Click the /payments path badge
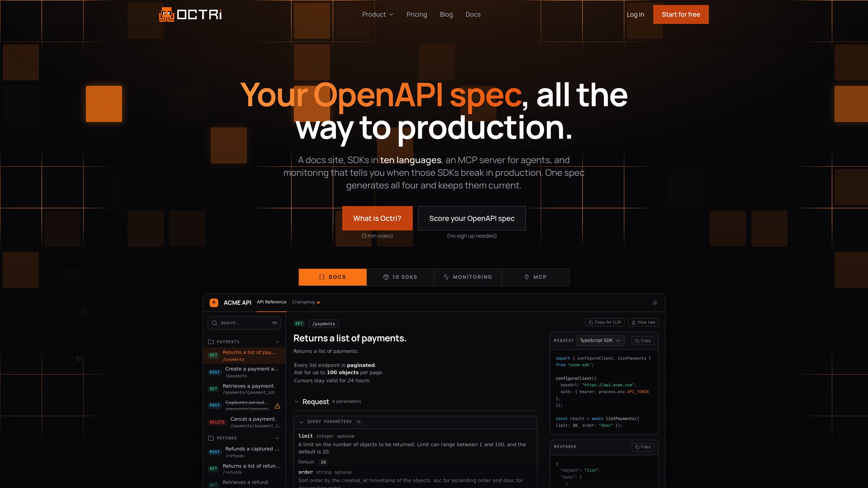 click(x=323, y=324)
